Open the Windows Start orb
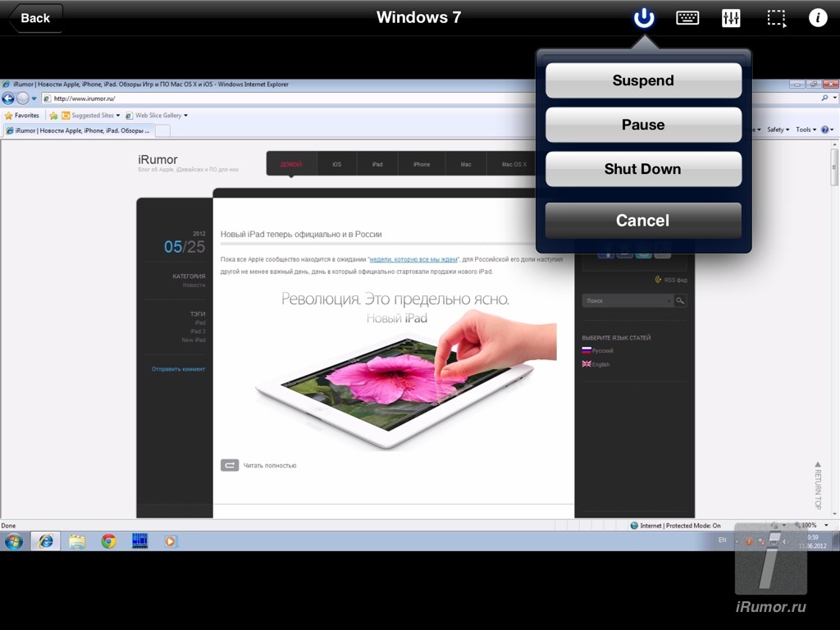 click(x=14, y=541)
